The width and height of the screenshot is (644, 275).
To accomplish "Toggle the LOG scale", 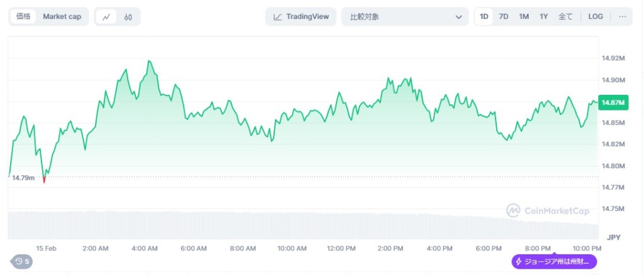I will (x=596, y=17).
